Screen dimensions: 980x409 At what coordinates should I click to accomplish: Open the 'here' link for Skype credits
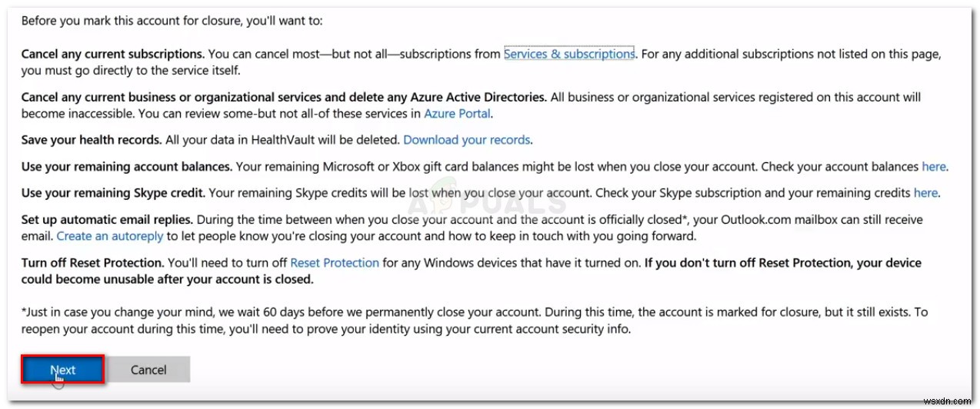click(x=925, y=192)
